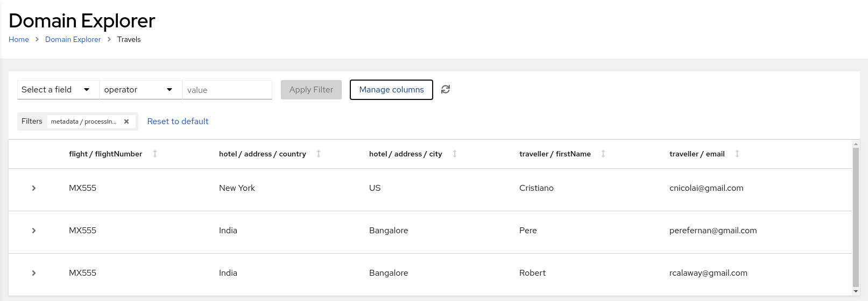Viewport: 868px width, 301px height.
Task: Open the Select a field dropdown
Action: [58, 90]
